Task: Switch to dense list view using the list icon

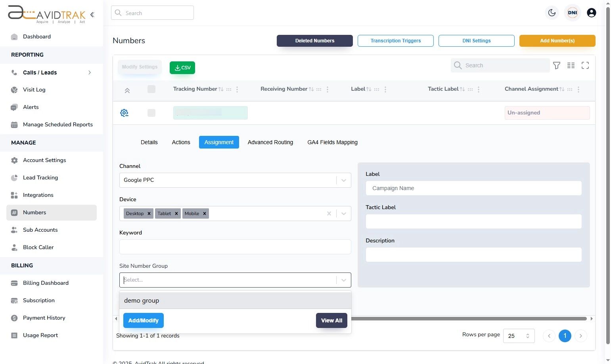Action: tap(571, 65)
